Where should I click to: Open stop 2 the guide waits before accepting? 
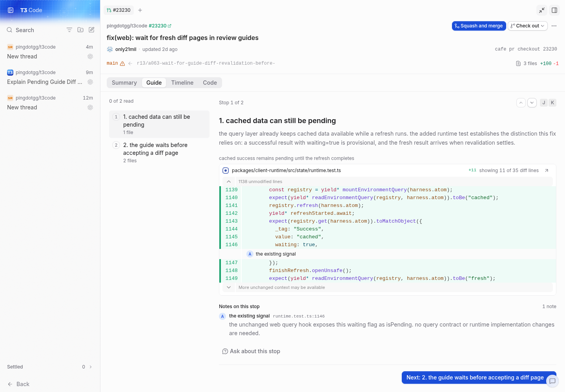pyautogui.click(x=159, y=152)
